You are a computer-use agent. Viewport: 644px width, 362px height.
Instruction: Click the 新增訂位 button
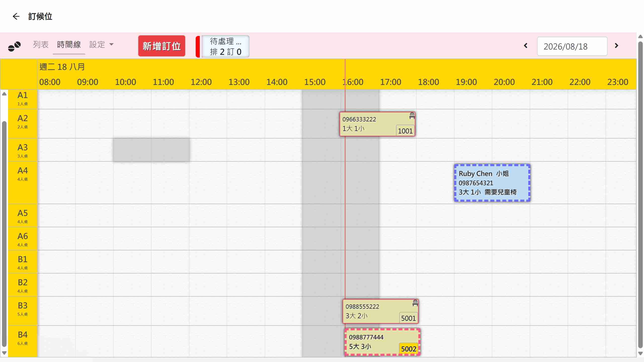pyautogui.click(x=162, y=46)
